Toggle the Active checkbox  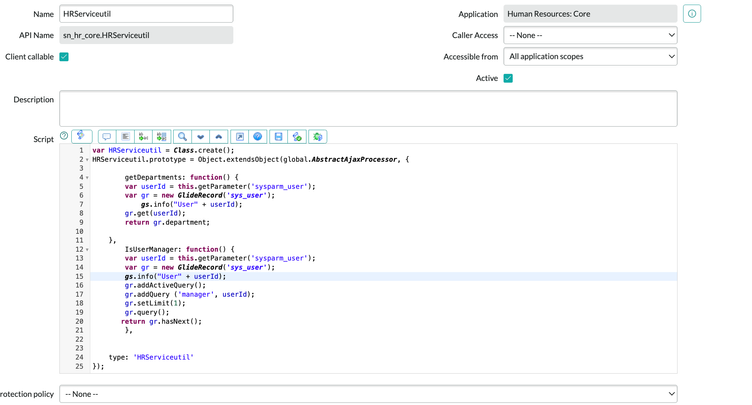tap(508, 78)
